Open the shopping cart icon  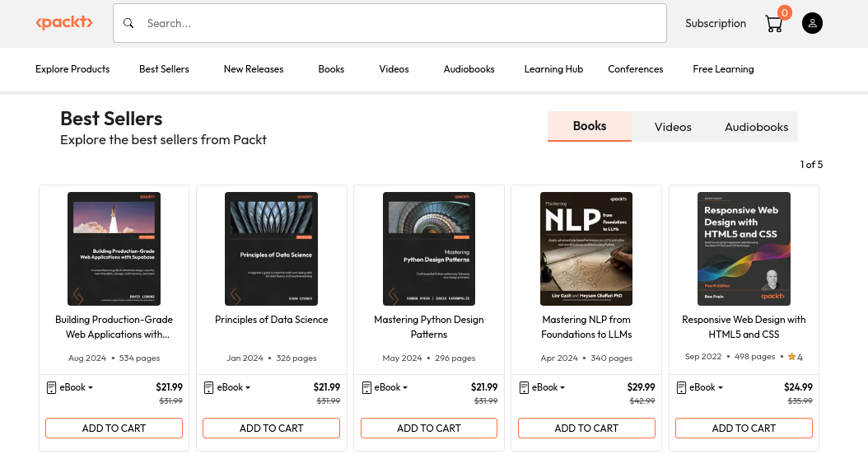(773, 24)
